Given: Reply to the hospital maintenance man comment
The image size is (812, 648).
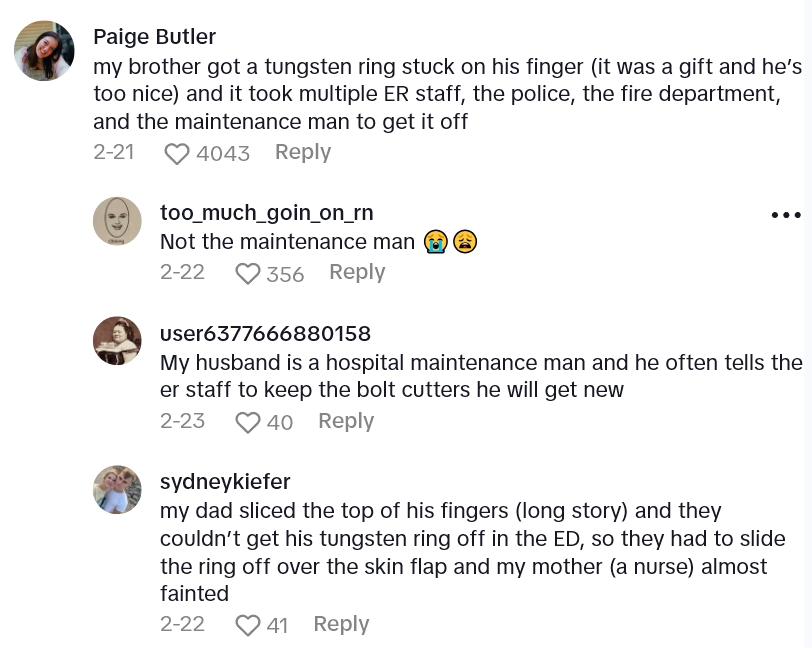Looking at the screenshot, I should pyautogui.click(x=346, y=421).
